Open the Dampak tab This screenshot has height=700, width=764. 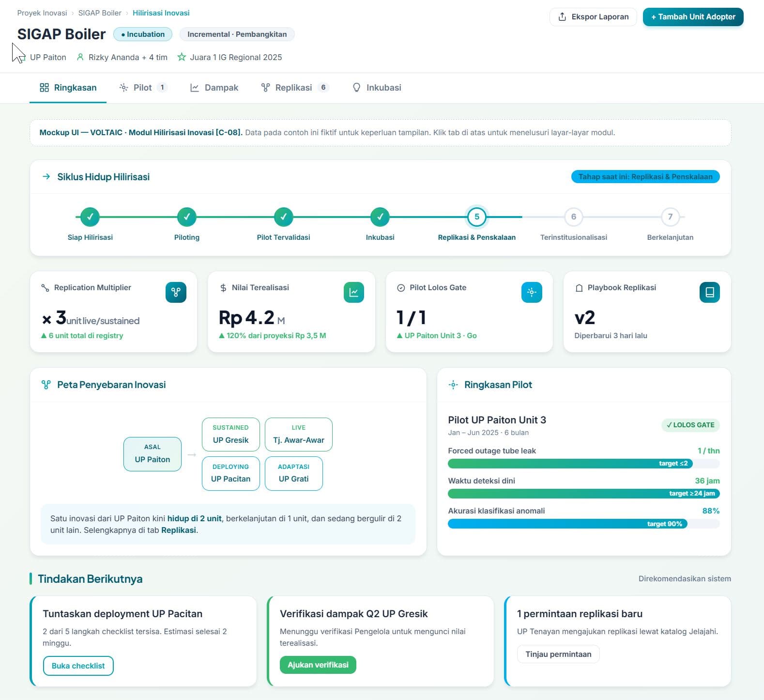214,88
